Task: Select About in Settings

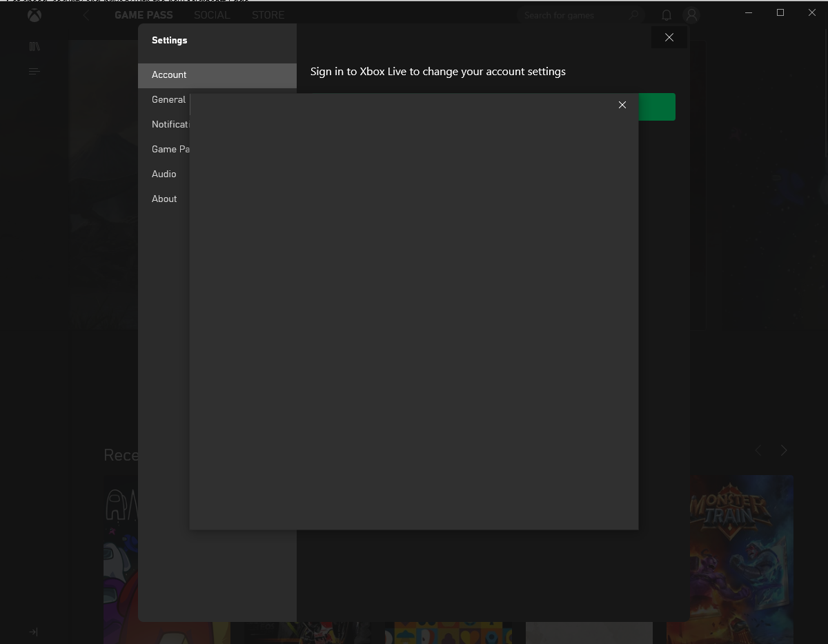Action: click(x=164, y=199)
